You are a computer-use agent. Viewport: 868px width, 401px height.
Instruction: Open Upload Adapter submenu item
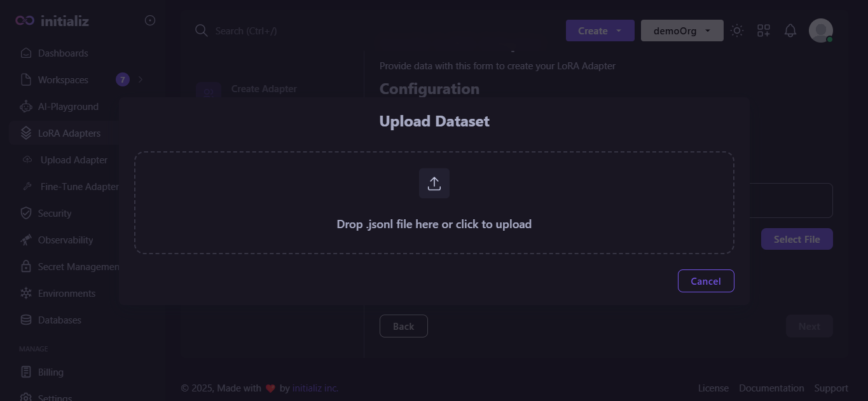pyautogui.click(x=74, y=160)
